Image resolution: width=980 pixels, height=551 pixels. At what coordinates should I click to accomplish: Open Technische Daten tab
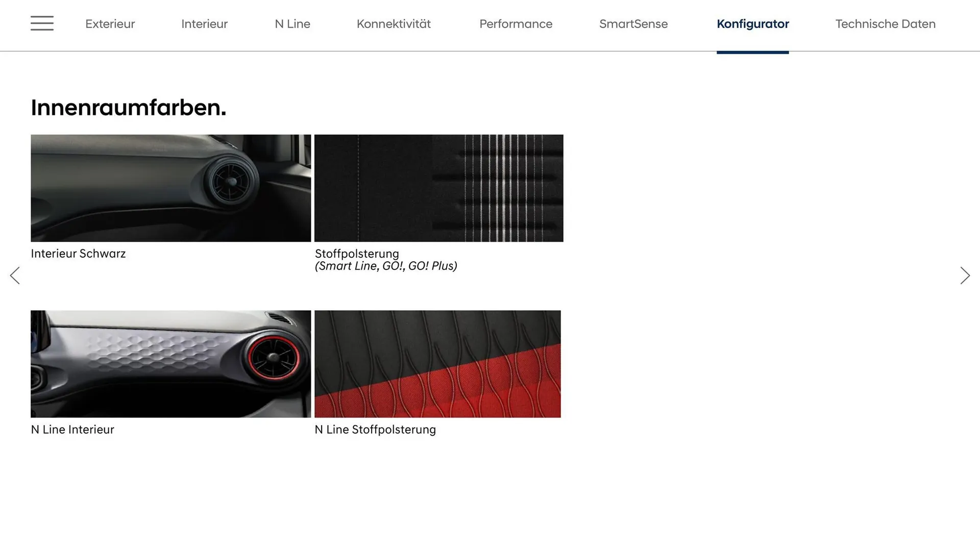885,24
